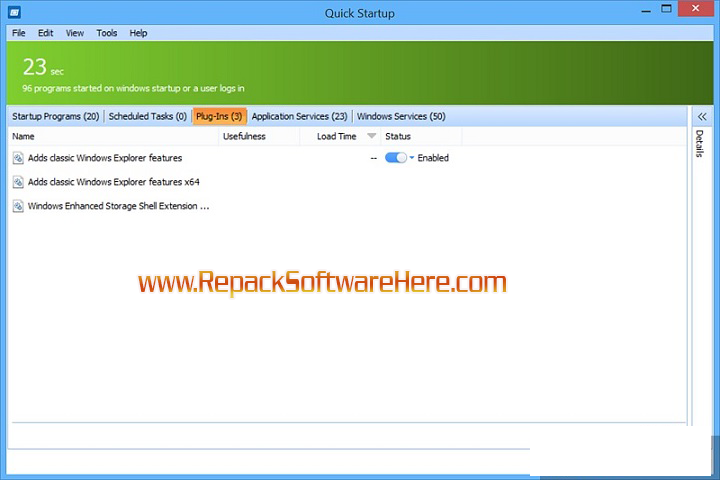This screenshot has height=480, width=720.
Task: Minimize the Quick Startup window
Action: coord(646,9)
